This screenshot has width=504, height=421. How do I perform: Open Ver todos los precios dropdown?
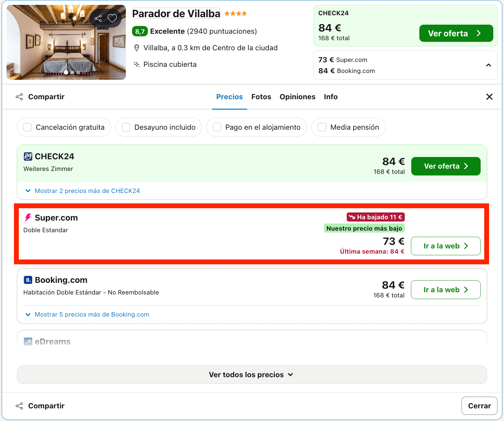252,375
